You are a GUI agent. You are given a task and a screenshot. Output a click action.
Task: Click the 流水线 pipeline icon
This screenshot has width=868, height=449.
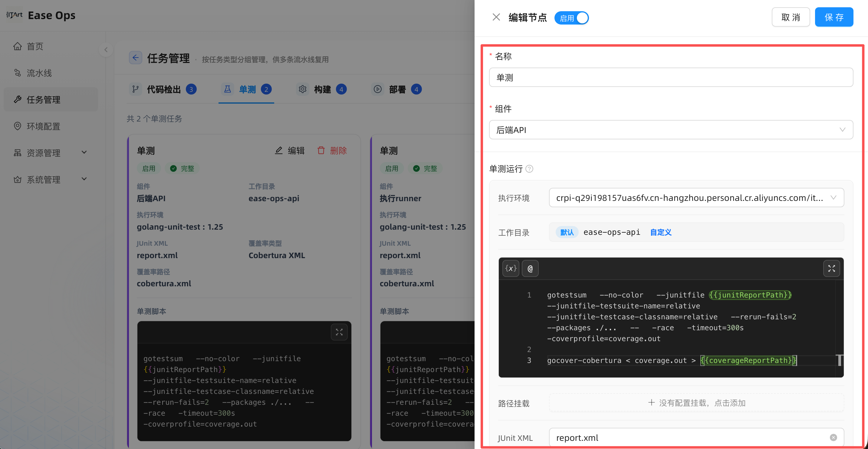coord(18,73)
